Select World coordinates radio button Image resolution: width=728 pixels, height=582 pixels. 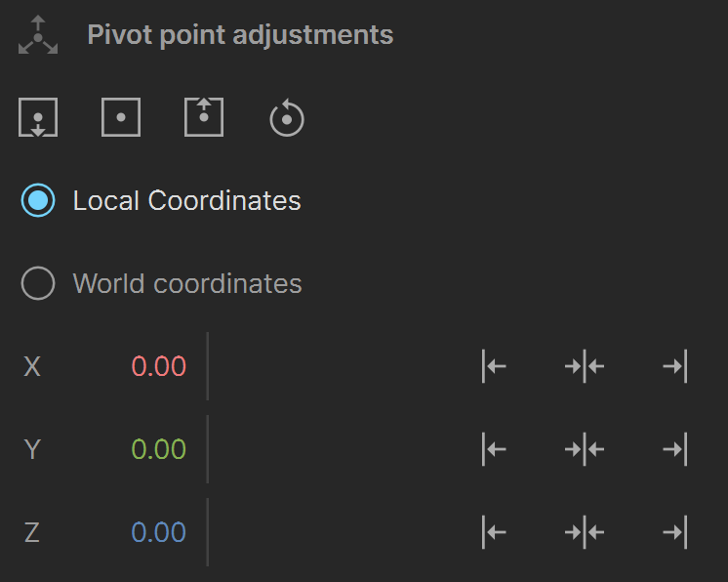click(x=38, y=283)
